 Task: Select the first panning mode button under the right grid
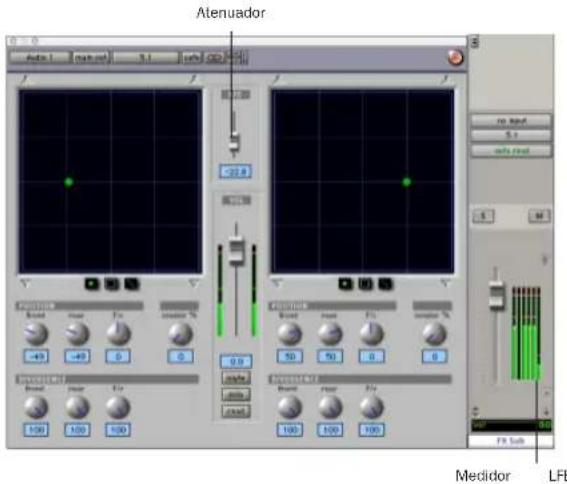pos(345,284)
